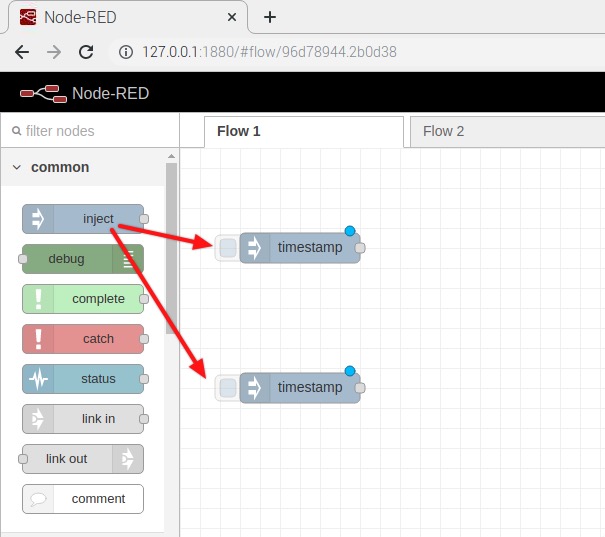605x537 pixels.
Task: Click the link in node arrow icon
Action: tap(38, 419)
